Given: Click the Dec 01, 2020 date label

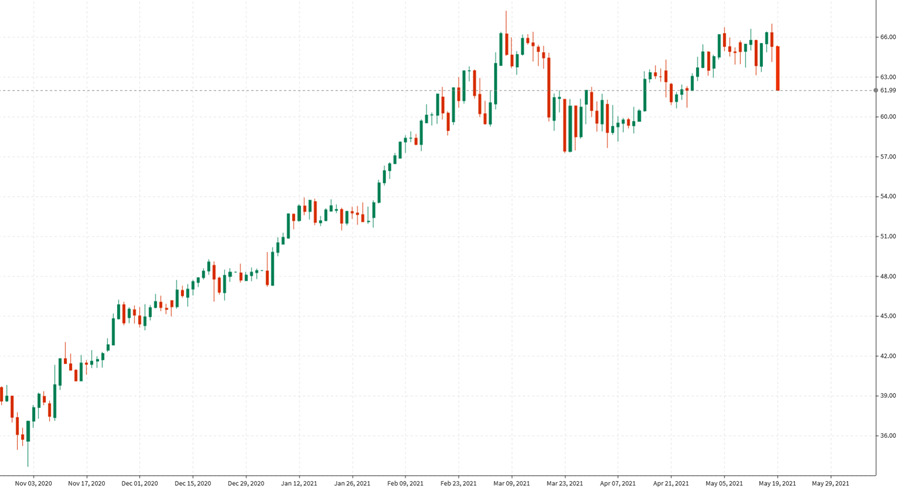Looking at the screenshot, I should click(x=139, y=483).
